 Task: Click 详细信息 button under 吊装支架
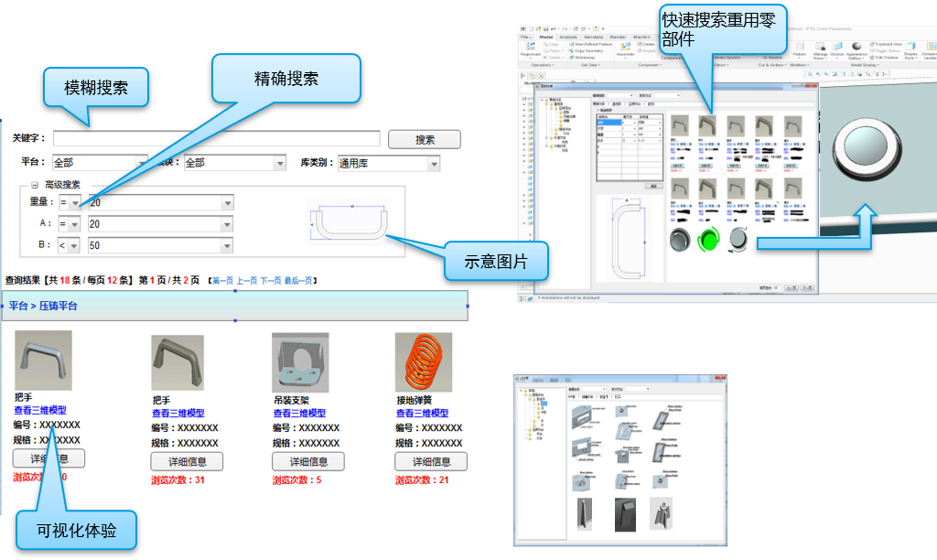pyautogui.click(x=308, y=461)
